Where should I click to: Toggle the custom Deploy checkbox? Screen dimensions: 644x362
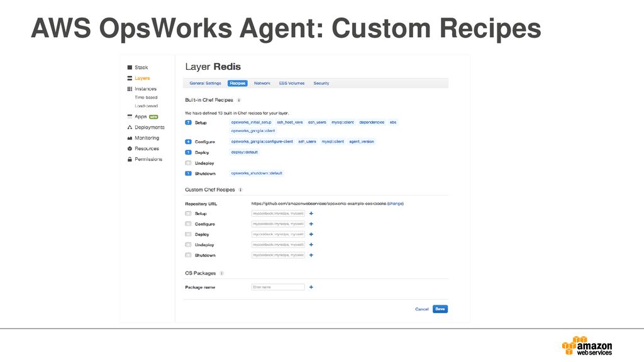[188, 234]
